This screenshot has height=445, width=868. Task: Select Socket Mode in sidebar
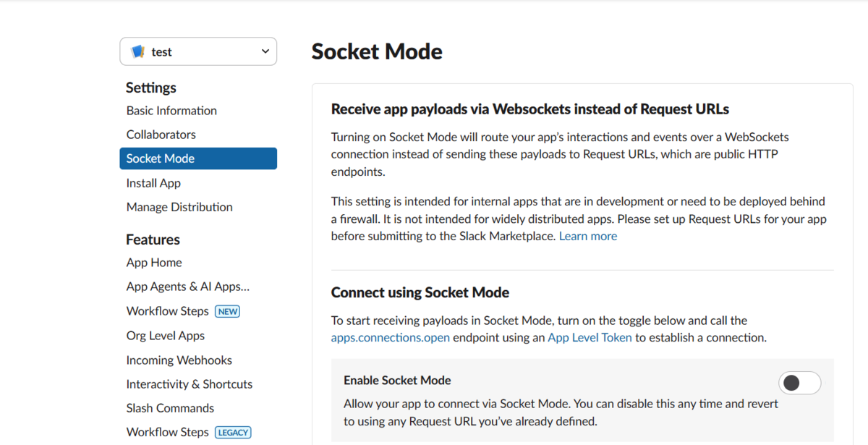[x=198, y=158]
